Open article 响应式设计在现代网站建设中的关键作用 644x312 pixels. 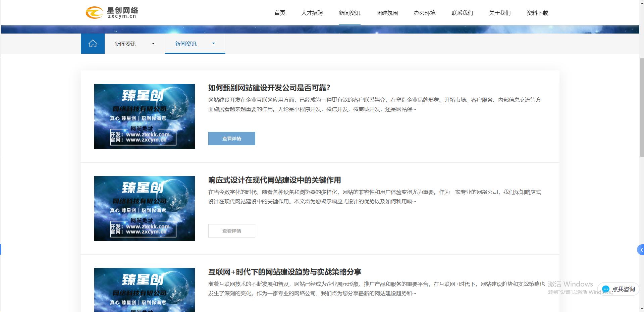274,180
